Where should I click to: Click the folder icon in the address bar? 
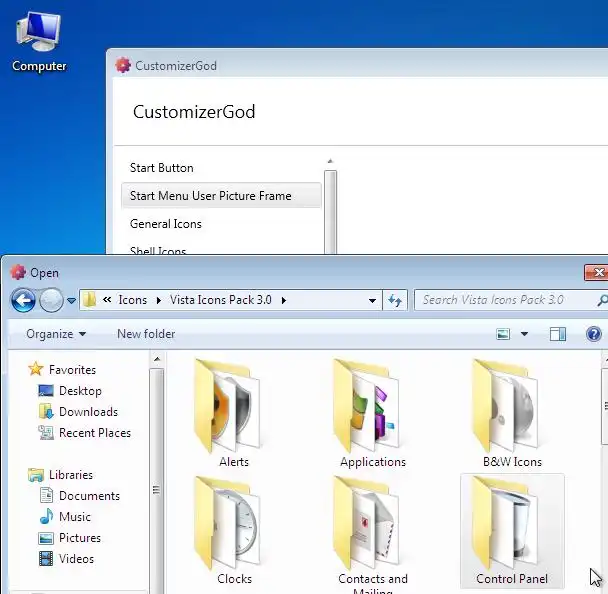point(90,300)
